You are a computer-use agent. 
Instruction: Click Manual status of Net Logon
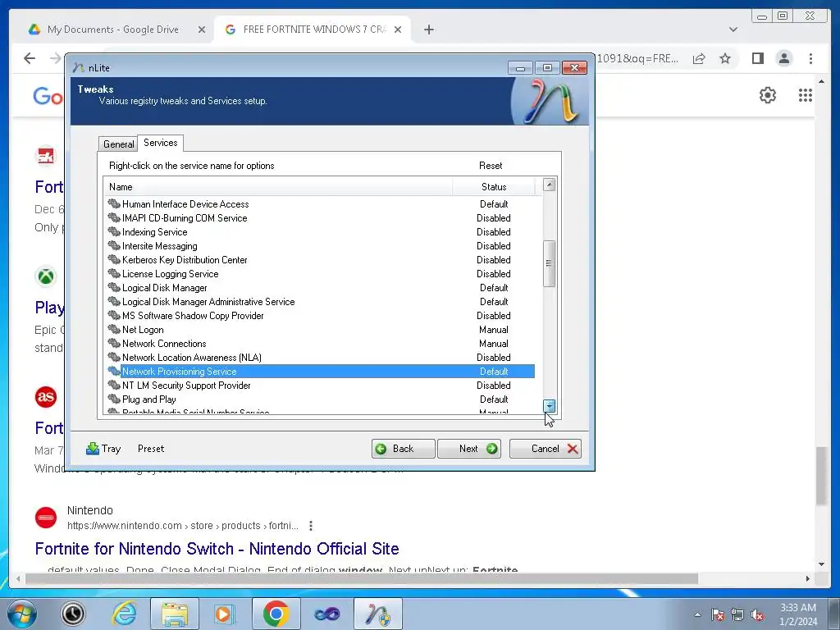[x=493, y=330]
